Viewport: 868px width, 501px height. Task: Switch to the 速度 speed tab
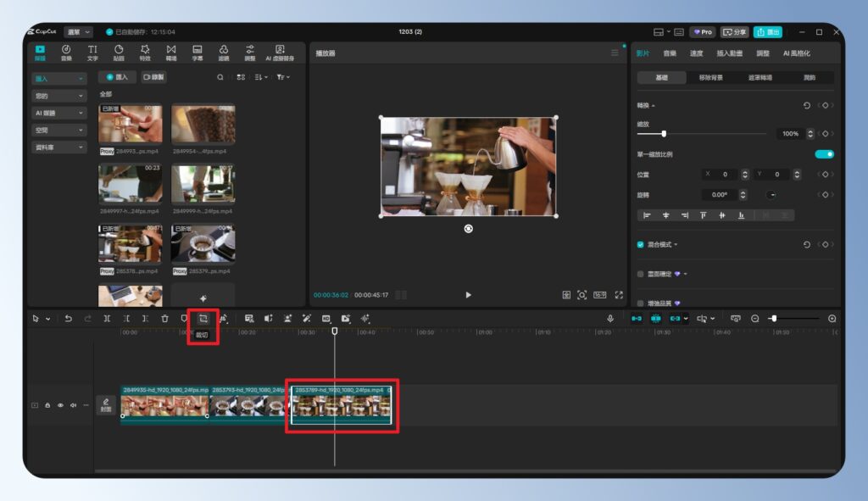coord(696,53)
